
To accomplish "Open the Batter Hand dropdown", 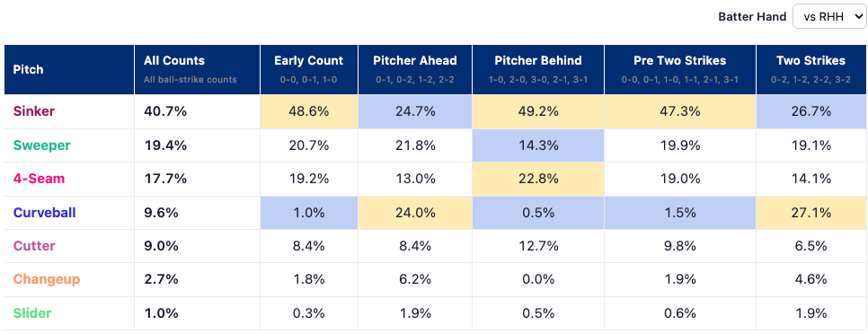I will tap(828, 16).
